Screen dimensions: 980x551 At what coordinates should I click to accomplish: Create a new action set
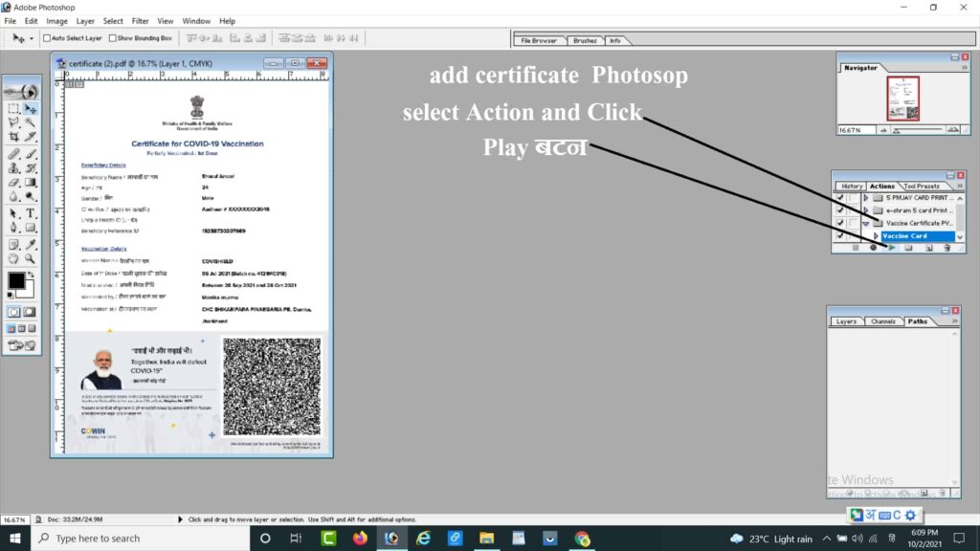click(x=909, y=248)
